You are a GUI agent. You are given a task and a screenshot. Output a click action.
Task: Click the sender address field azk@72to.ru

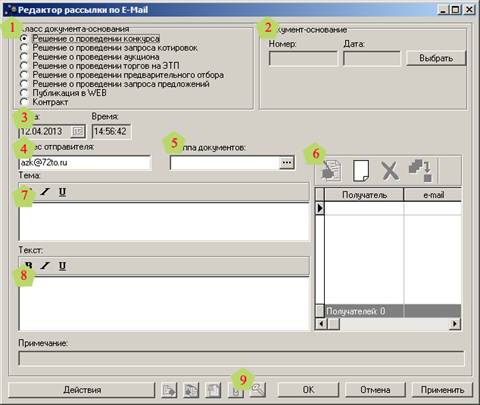click(85, 163)
